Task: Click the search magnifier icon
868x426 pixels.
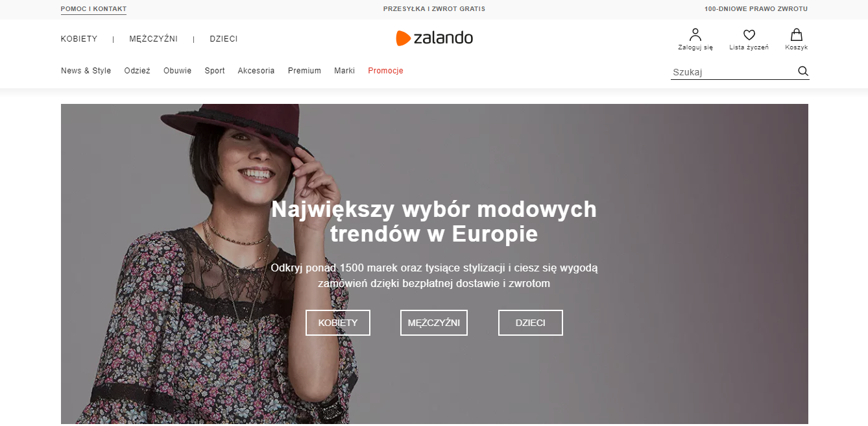Action: tap(803, 71)
